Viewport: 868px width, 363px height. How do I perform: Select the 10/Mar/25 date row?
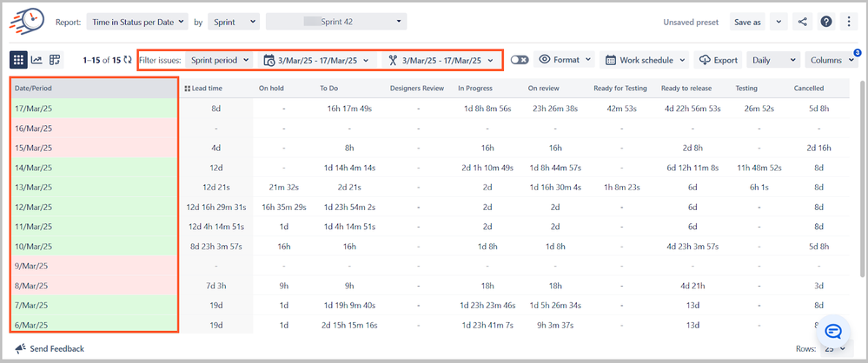point(95,247)
